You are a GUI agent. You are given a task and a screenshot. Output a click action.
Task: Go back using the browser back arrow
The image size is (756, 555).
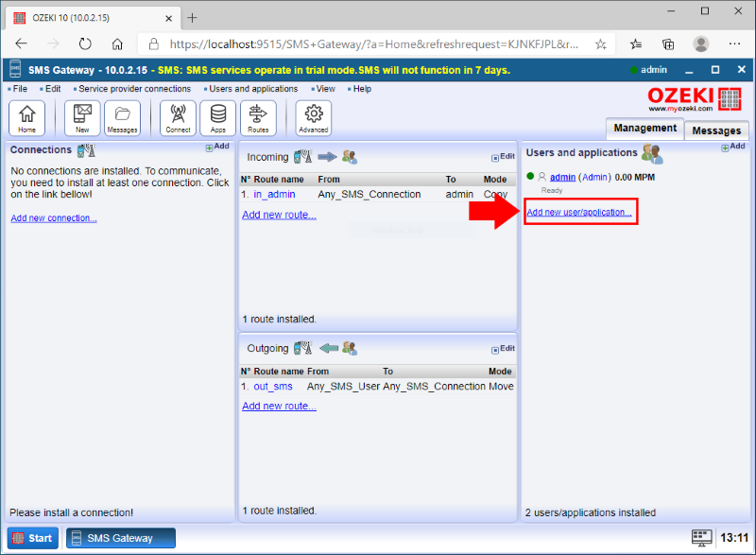(21, 44)
